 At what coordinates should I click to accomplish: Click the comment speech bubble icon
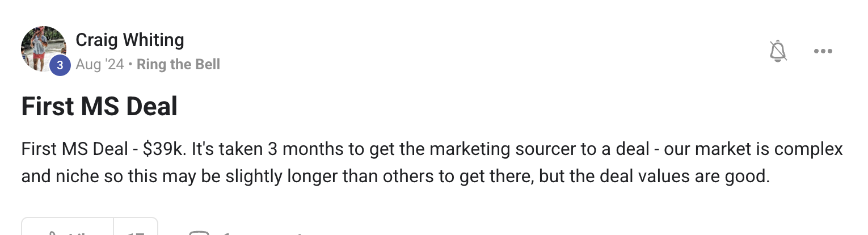click(199, 232)
